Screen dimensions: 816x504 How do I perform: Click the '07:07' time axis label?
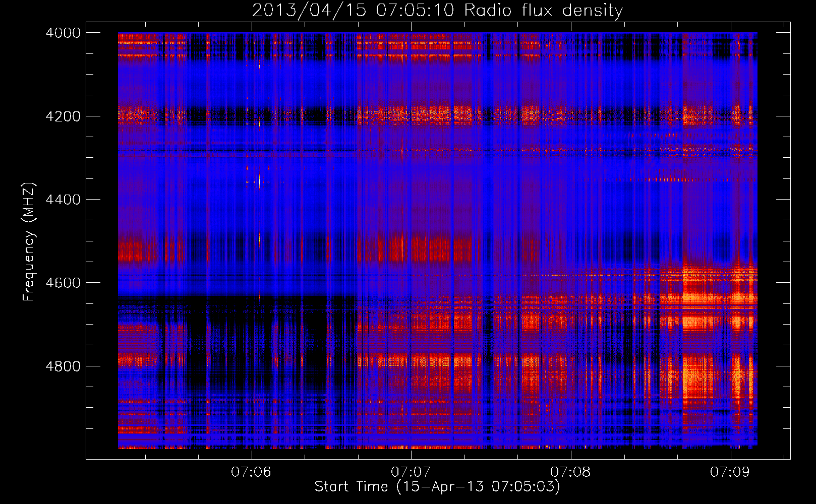[x=411, y=472]
